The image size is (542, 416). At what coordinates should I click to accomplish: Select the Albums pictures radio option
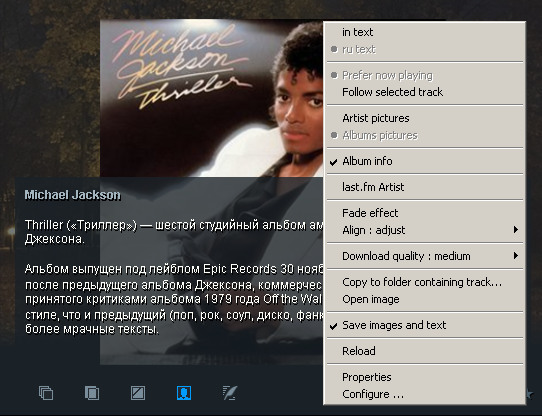[425, 135]
